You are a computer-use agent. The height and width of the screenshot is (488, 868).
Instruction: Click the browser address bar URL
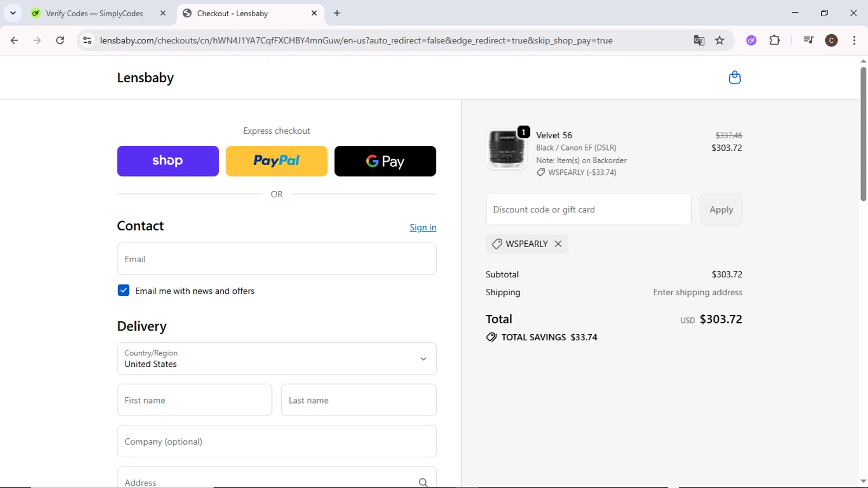click(356, 41)
